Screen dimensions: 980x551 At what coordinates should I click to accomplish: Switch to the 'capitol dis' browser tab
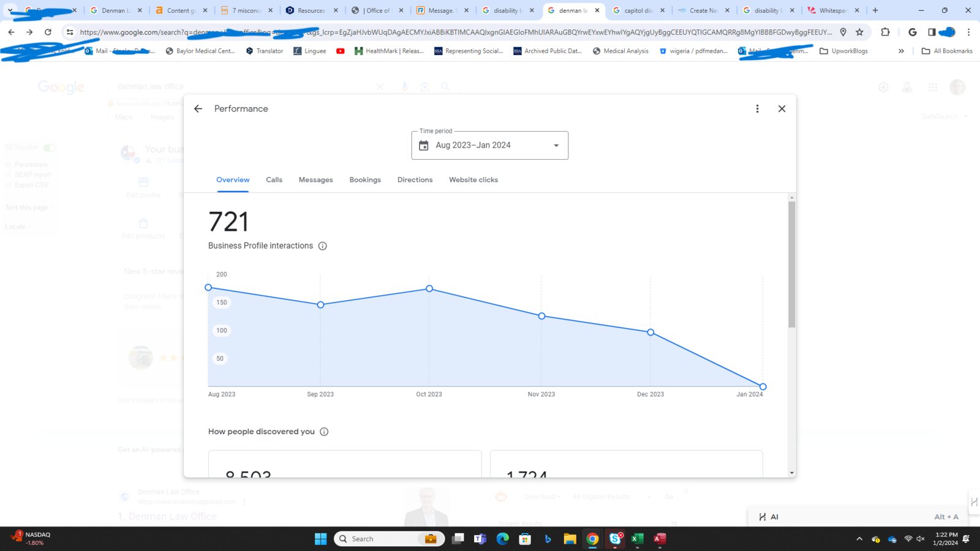click(638, 10)
